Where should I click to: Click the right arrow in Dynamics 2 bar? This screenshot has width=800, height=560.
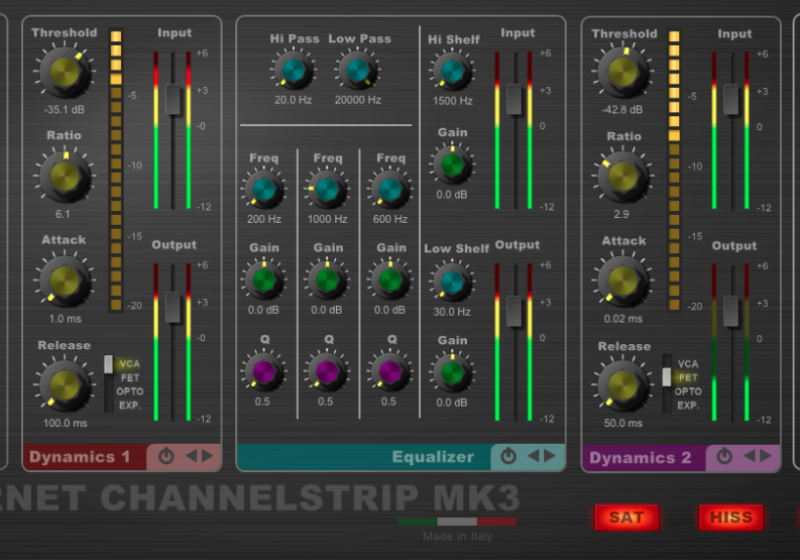click(765, 457)
